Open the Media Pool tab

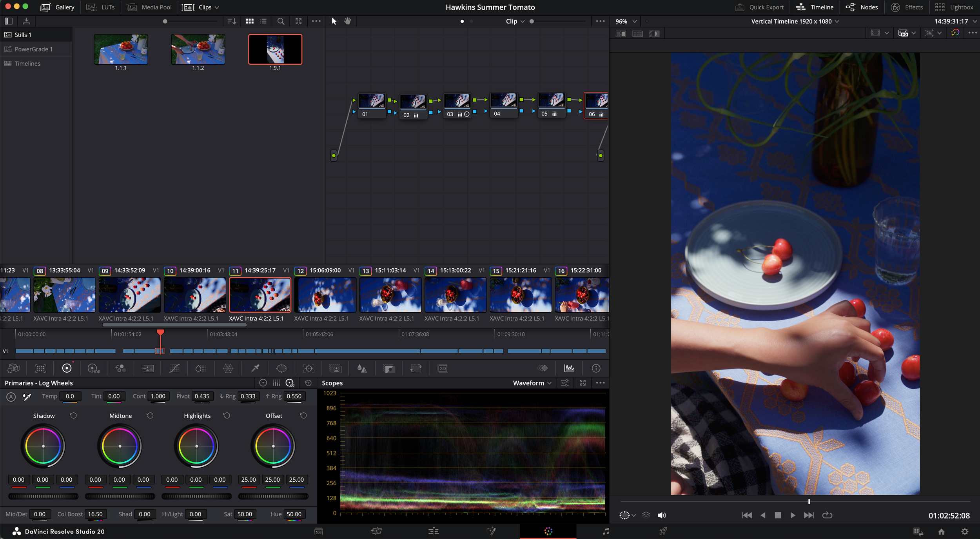[x=149, y=7]
